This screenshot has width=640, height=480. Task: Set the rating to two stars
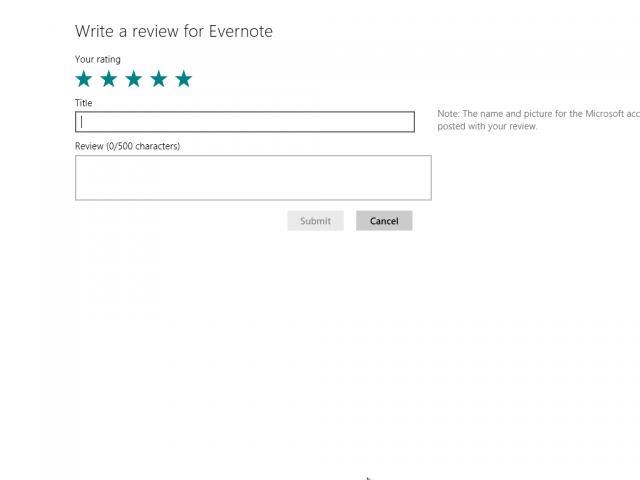[109, 79]
